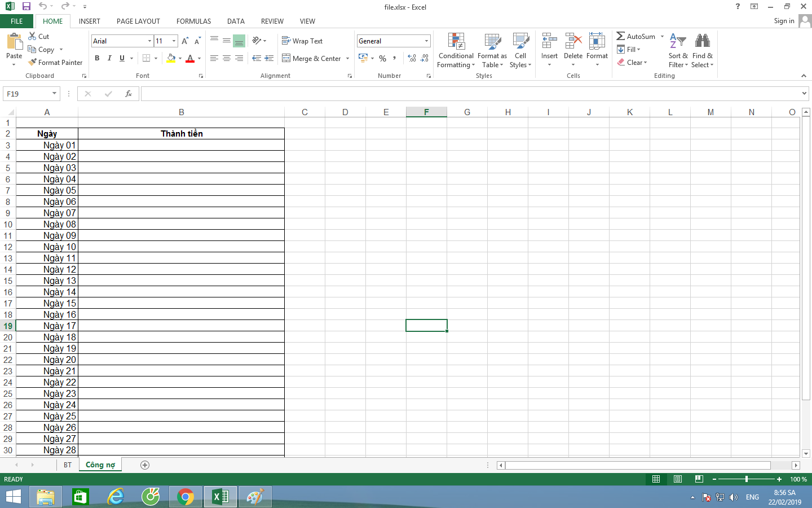Open the Name Box dropdown arrow
This screenshot has height=508, width=812.
pyautogui.click(x=54, y=94)
